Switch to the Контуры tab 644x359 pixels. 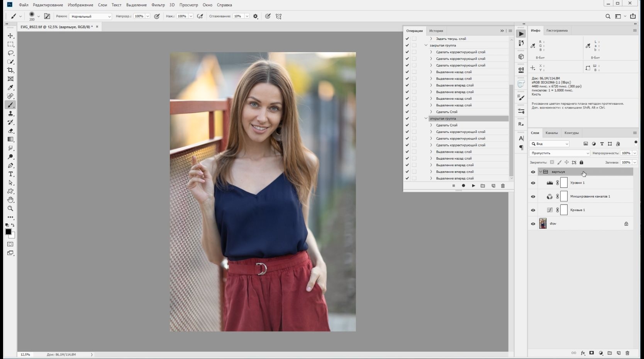[571, 133]
